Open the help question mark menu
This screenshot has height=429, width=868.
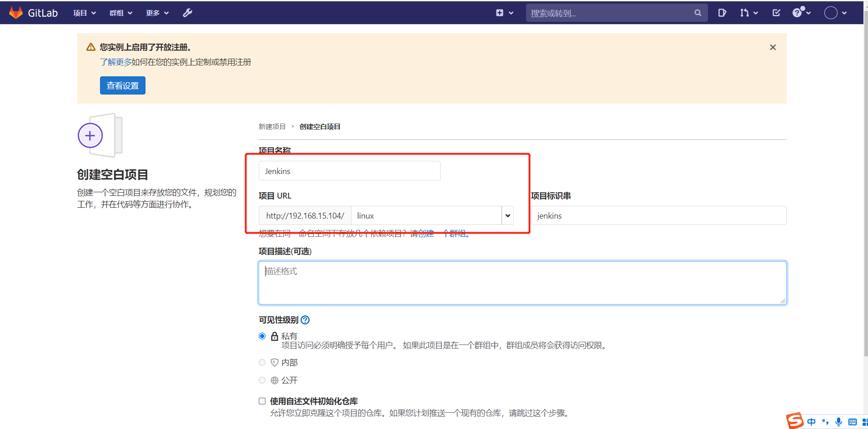[x=802, y=12]
